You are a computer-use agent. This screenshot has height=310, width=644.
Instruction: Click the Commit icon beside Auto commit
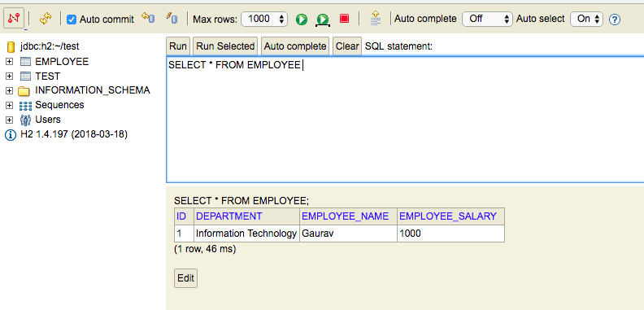pos(148,18)
